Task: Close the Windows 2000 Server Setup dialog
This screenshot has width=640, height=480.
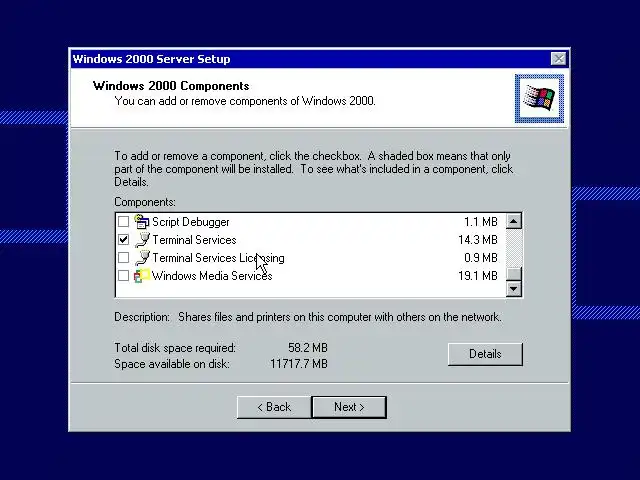Action: 558,59
